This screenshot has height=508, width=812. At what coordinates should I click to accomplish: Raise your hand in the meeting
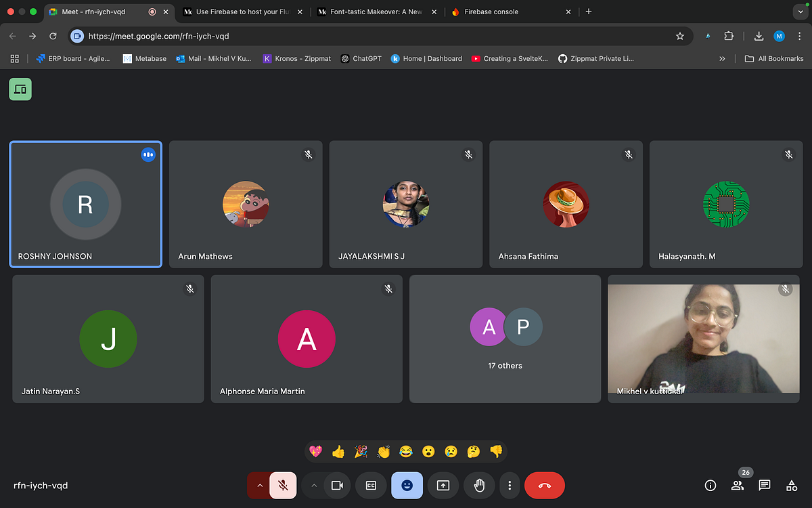coord(478,486)
